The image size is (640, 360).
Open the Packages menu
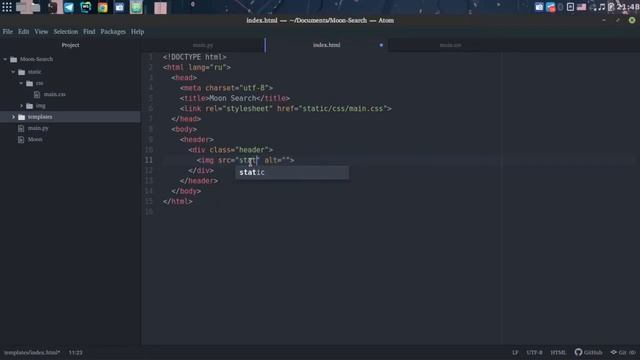pyautogui.click(x=113, y=31)
